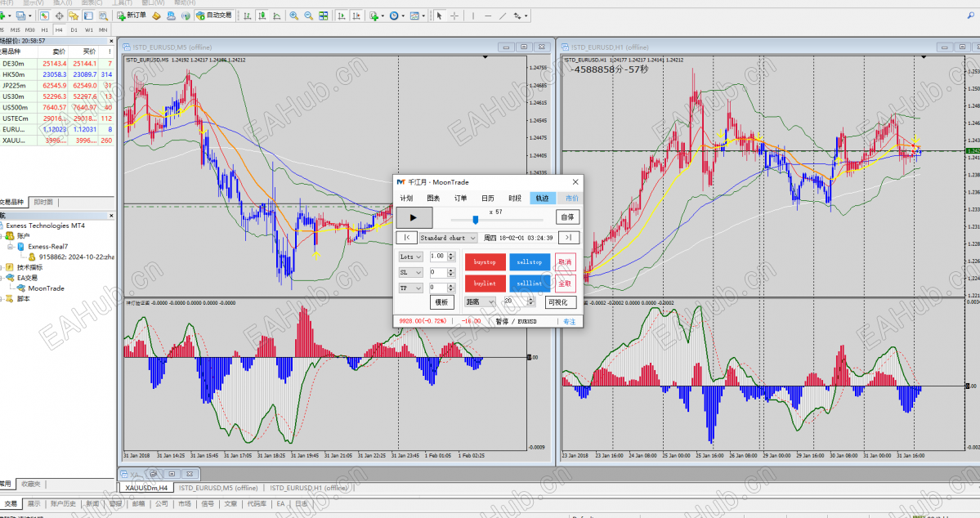Switch to the 日历 tab in MoonTrade
The height and width of the screenshot is (518, 980).
[x=487, y=198]
